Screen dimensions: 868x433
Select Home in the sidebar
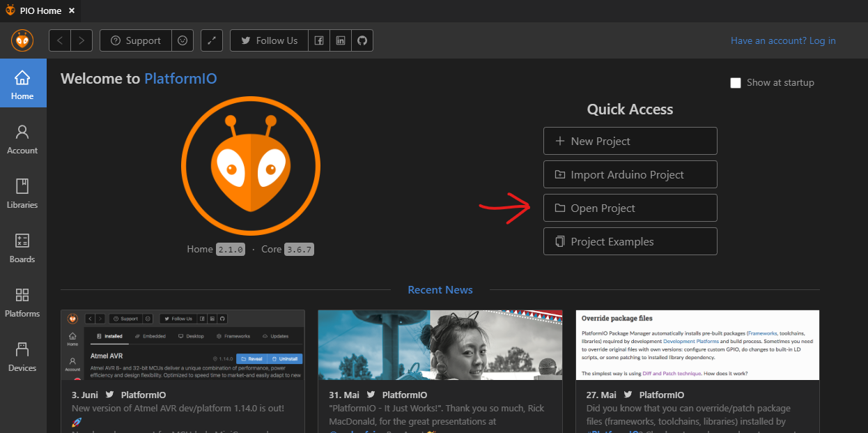click(x=22, y=84)
